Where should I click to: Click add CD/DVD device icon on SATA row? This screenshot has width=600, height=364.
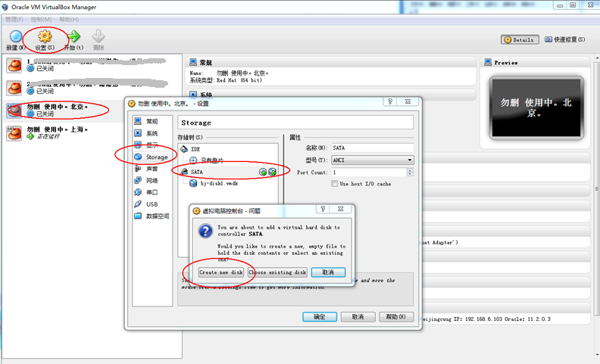[263, 172]
